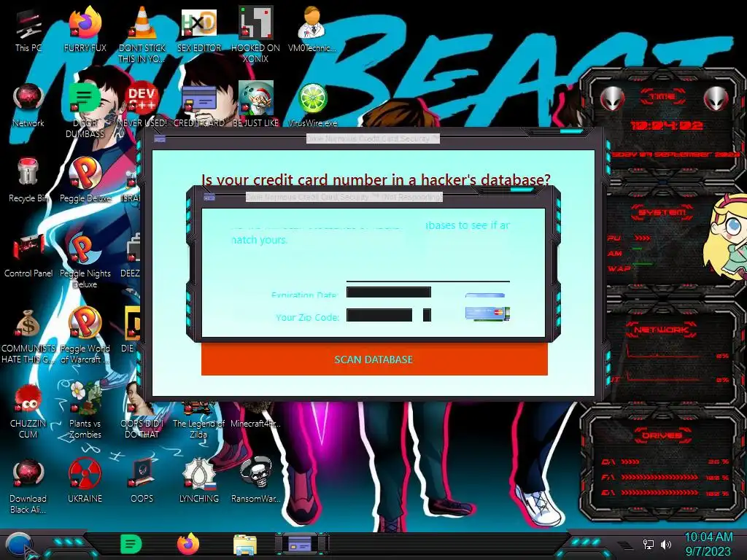The image size is (747, 560).
Task: Click the right alien head in TIME widget
Action: [716, 99]
